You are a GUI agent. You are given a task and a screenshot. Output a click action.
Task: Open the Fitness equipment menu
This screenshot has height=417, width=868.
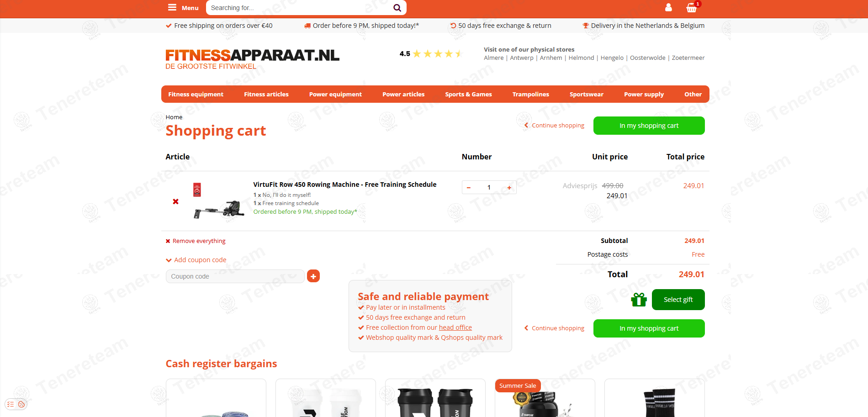coord(196,94)
